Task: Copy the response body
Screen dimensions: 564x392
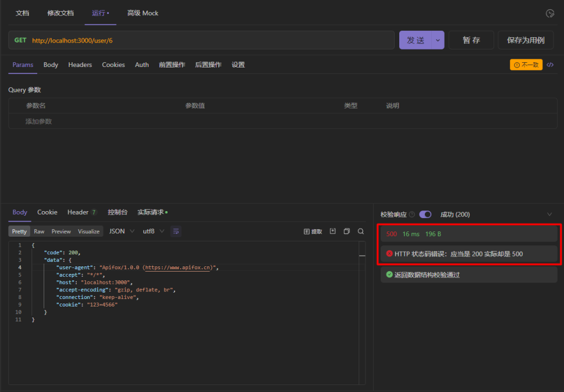Action: [347, 231]
